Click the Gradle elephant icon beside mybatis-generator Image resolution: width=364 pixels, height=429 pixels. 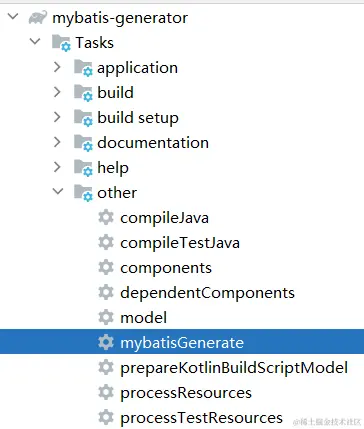pos(38,17)
